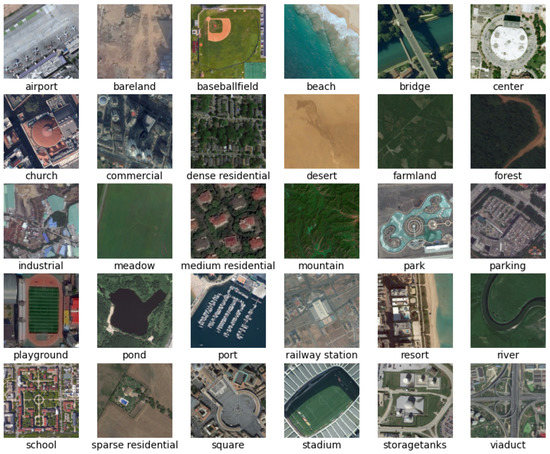Viewport: 550px width, 454px height.
Task: Select the playground running track image
Action: (x=41, y=311)
